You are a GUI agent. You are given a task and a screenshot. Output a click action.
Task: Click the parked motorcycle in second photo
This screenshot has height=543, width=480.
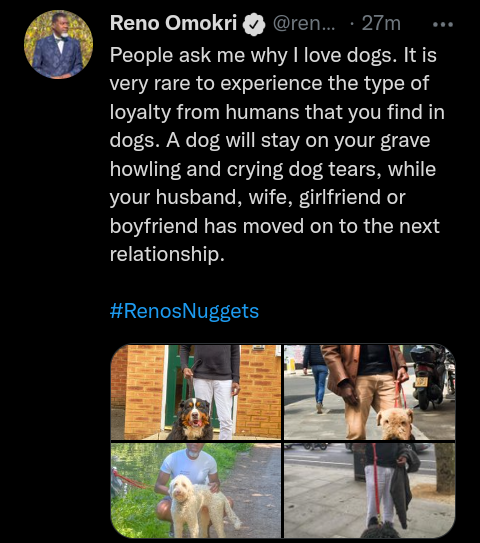point(427,375)
